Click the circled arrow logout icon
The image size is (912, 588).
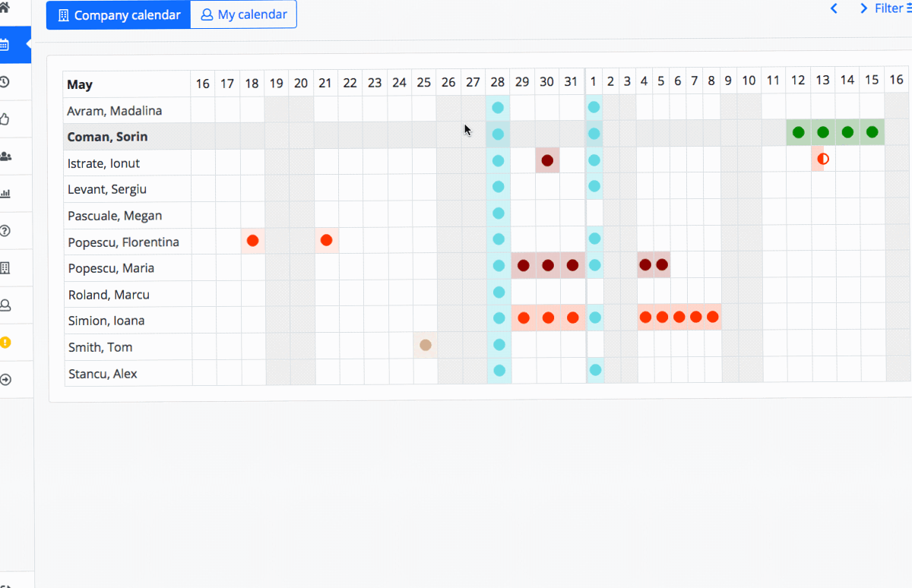5,380
